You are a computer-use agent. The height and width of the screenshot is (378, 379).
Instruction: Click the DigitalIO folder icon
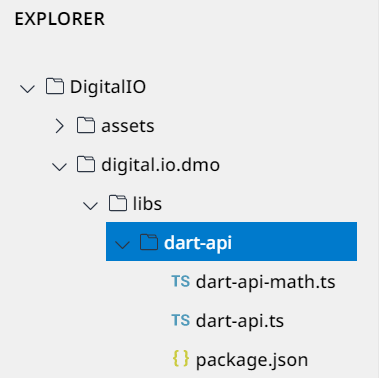point(55,86)
